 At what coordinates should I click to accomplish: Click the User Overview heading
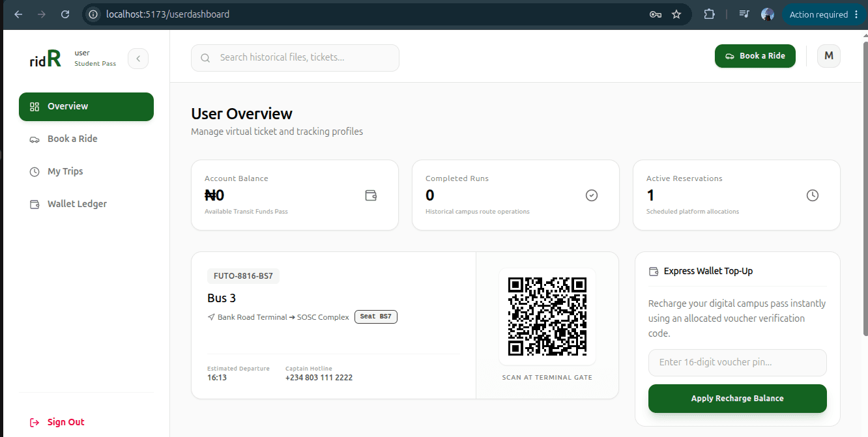(x=242, y=114)
